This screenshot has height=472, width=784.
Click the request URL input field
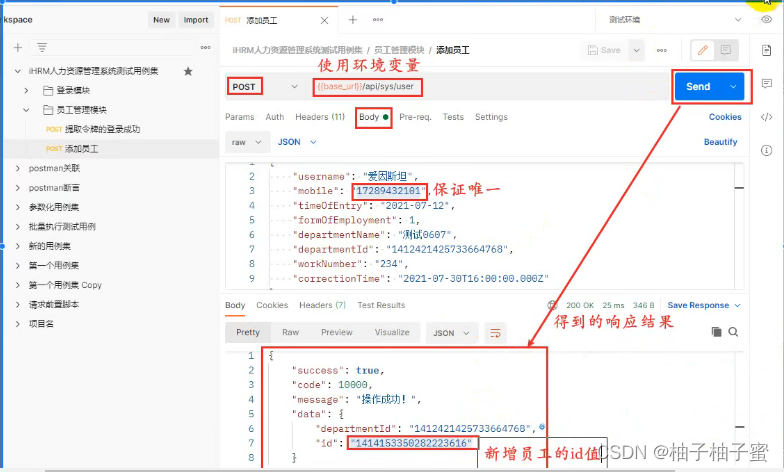point(488,86)
